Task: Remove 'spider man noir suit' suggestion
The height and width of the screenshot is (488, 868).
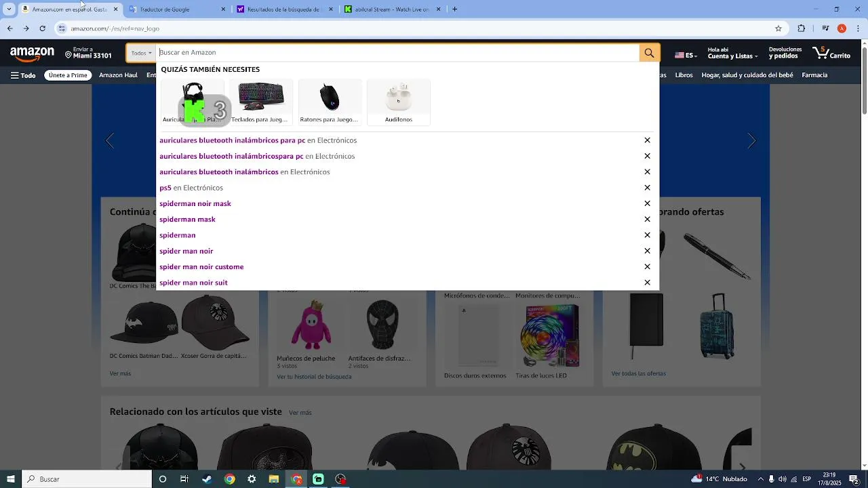Action: click(x=647, y=283)
